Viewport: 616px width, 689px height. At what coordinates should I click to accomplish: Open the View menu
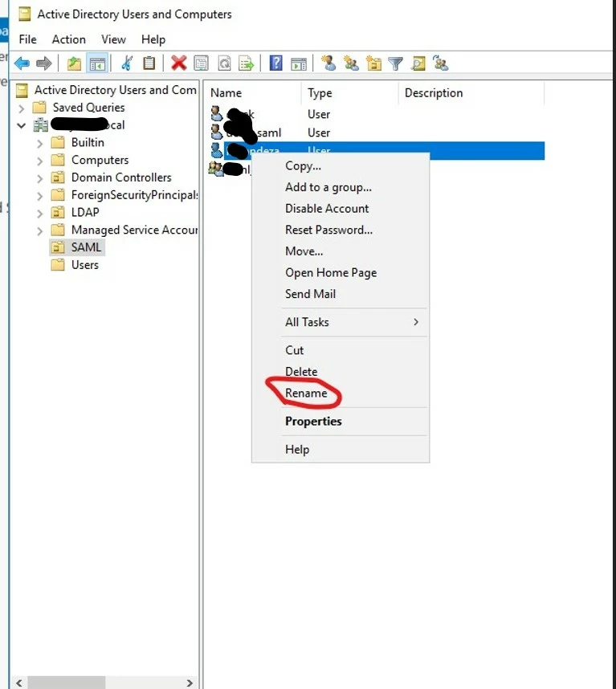pos(113,39)
